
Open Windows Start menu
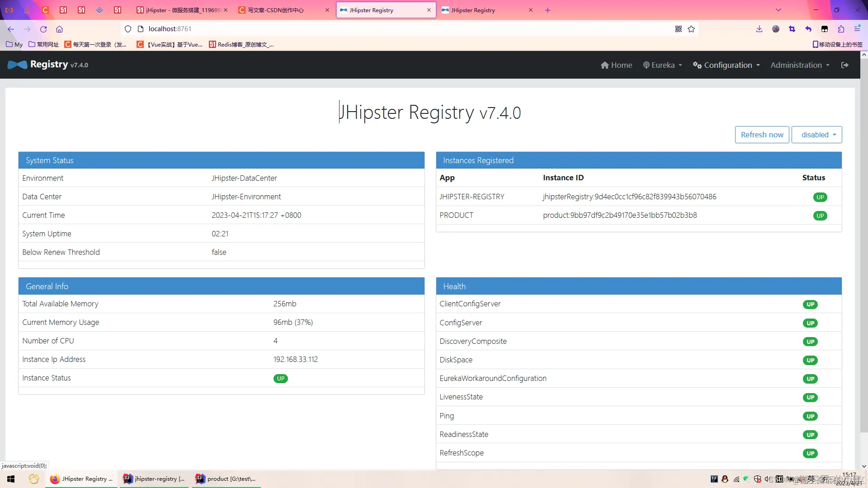pyautogui.click(x=11, y=479)
